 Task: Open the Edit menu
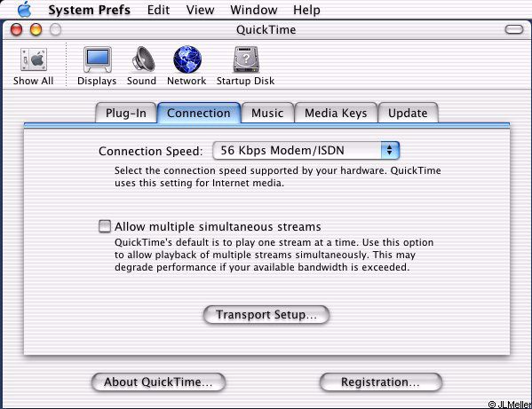(x=158, y=10)
